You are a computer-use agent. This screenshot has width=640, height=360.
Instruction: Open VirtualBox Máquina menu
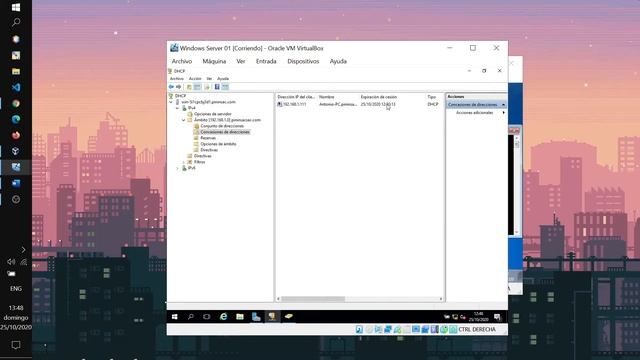(214, 61)
